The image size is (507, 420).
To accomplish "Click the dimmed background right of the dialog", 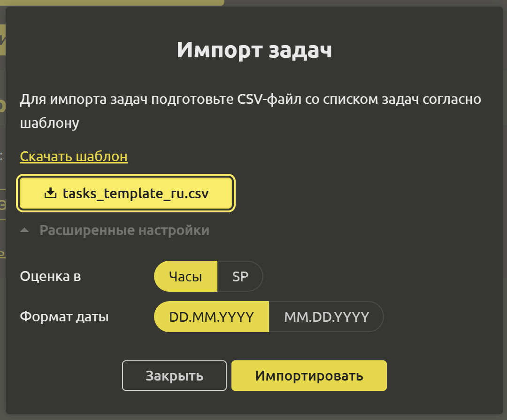I will click(505, 211).
